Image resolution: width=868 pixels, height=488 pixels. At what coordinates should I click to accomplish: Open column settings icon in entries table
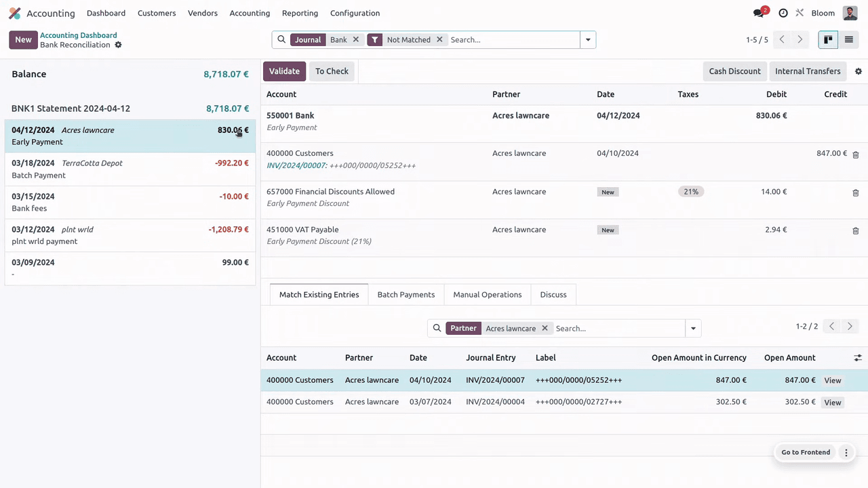[857, 358]
